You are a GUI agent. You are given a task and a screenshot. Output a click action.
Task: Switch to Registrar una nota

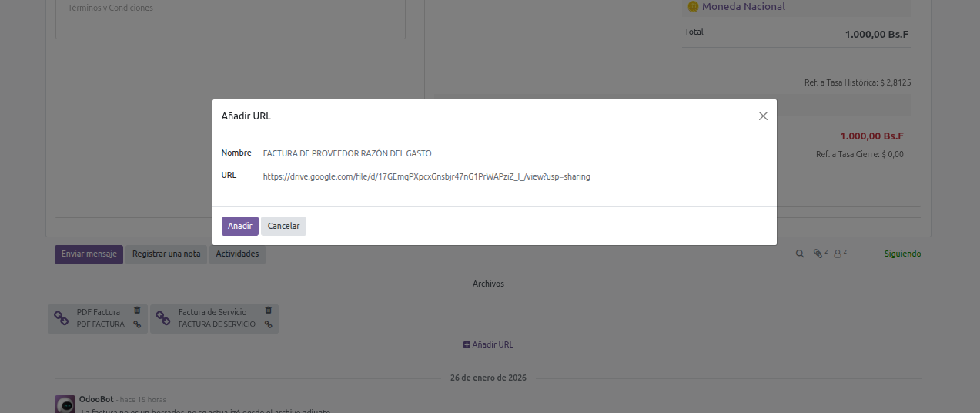pyautogui.click(x=166, y=254)
